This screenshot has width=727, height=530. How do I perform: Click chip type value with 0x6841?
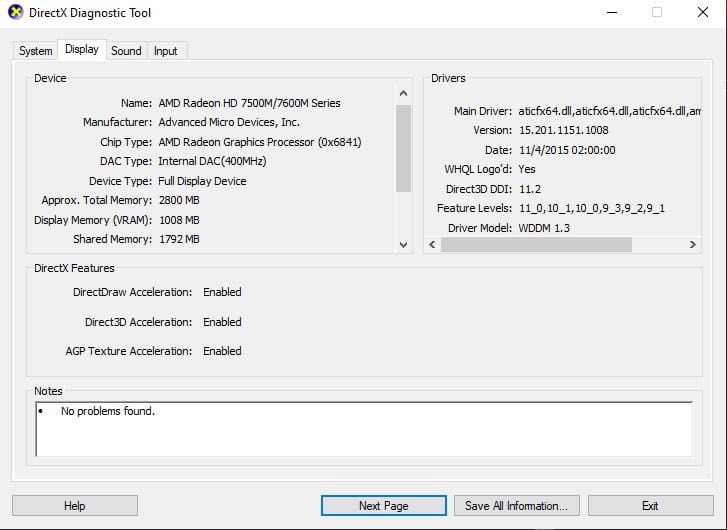coord(260,142)
